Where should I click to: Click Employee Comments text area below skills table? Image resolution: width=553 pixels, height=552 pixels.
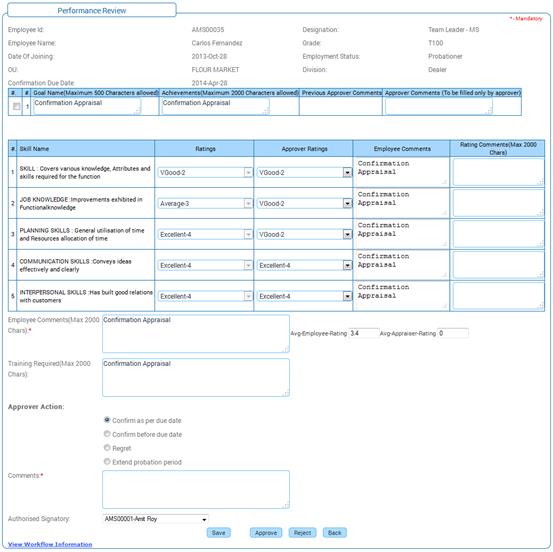point(196,334)
